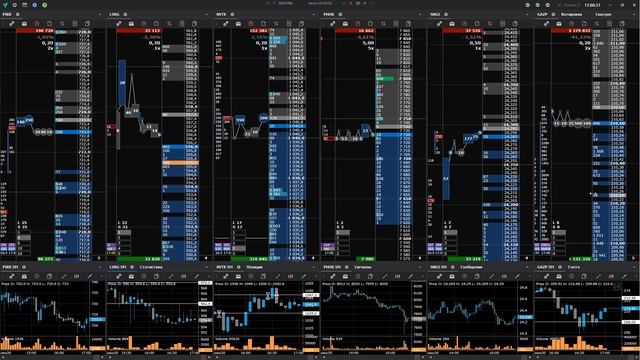
Task: Select the GAZP 5M chart tab
Action: pos(546,267)
